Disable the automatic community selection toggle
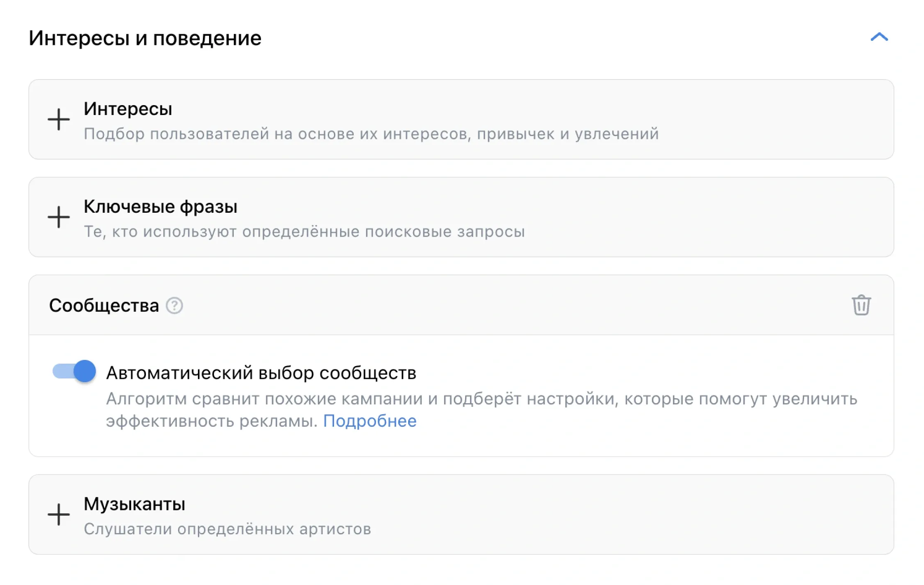The image size is (924, 585). point(74,371)
